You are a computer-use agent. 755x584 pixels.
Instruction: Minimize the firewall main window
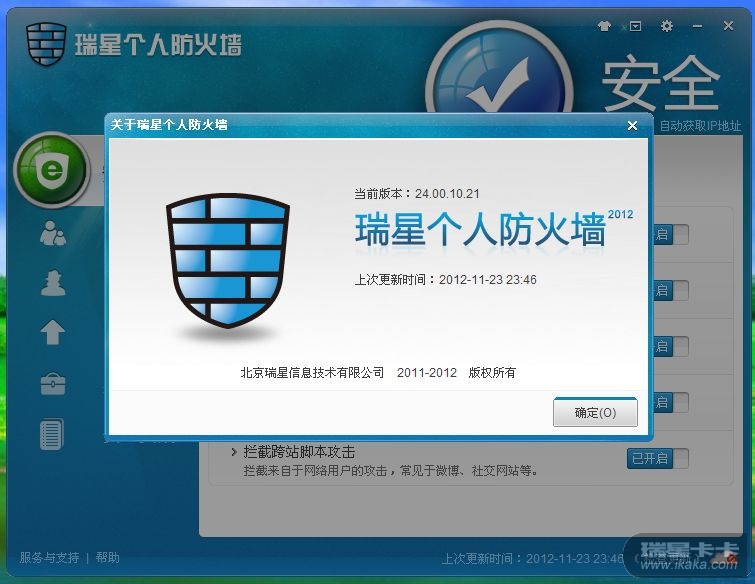click(x=697, y=26)
